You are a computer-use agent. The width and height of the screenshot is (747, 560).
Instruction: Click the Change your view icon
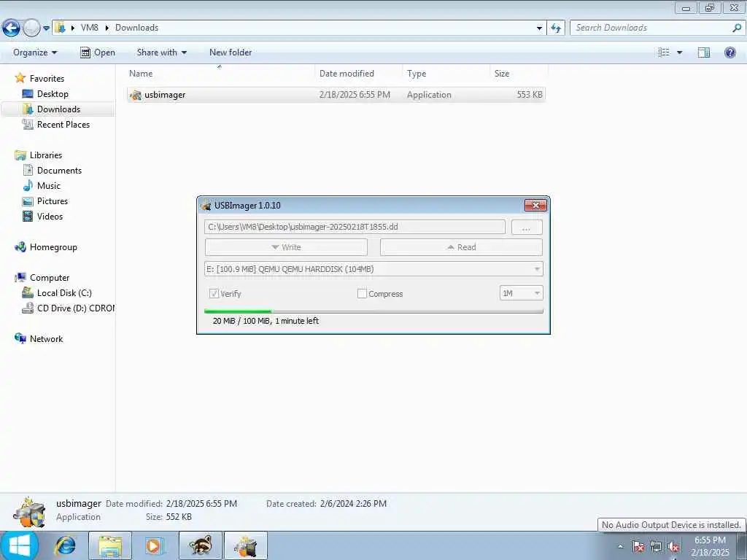664,52
